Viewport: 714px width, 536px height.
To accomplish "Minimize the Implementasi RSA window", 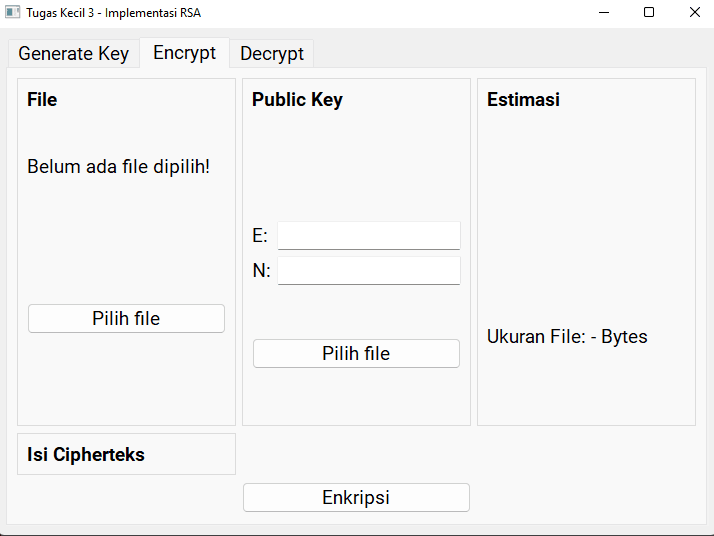I will (x=604, y=12).
